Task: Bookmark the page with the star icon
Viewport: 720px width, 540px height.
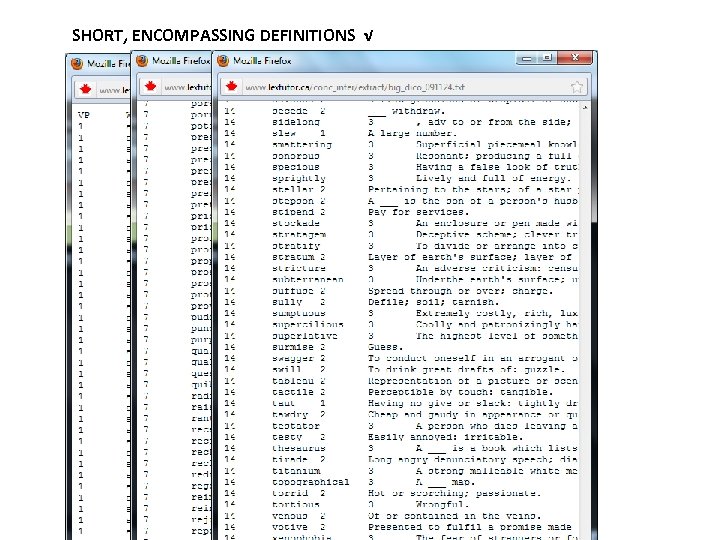Action: [x=577, y=87]
